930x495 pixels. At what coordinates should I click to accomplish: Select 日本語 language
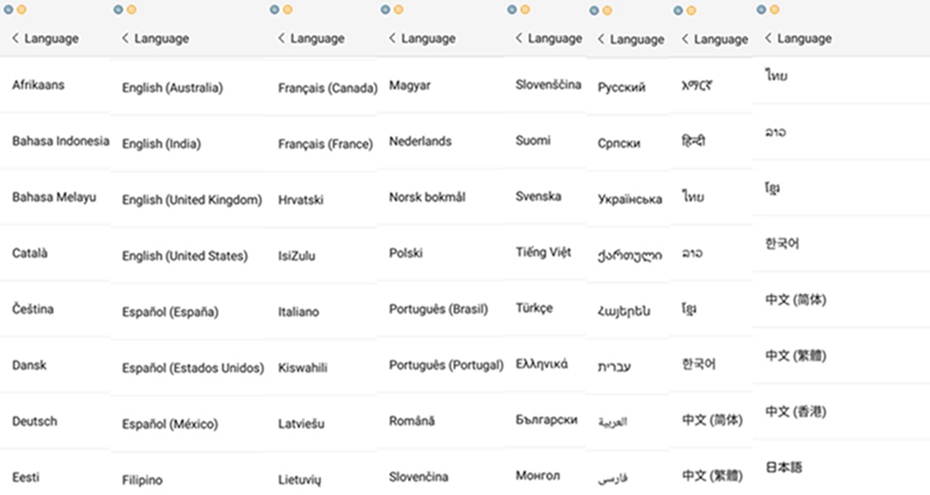[784, 467]
